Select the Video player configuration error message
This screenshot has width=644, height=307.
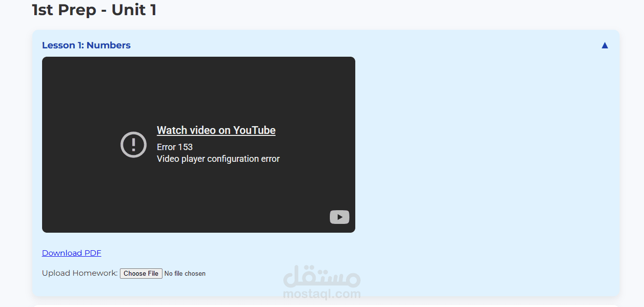[x=218, y=159]
